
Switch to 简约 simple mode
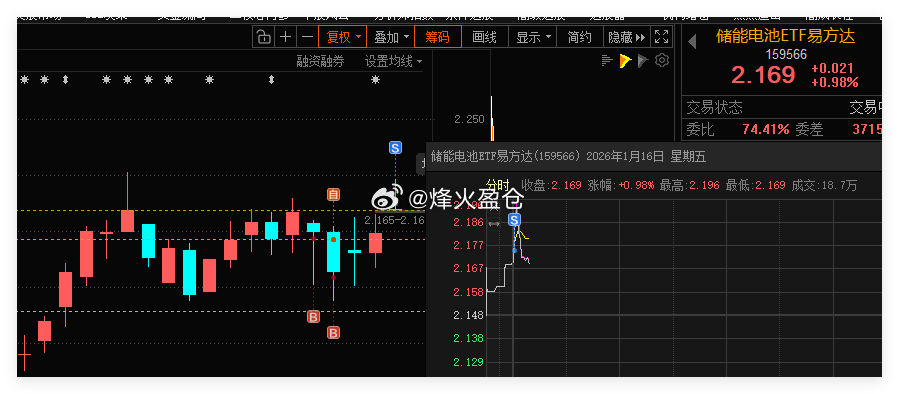pos(580,37)
